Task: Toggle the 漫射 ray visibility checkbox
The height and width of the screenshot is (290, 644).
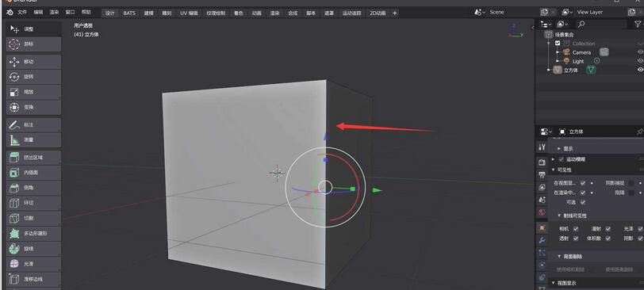Action: tap(608, 228)
